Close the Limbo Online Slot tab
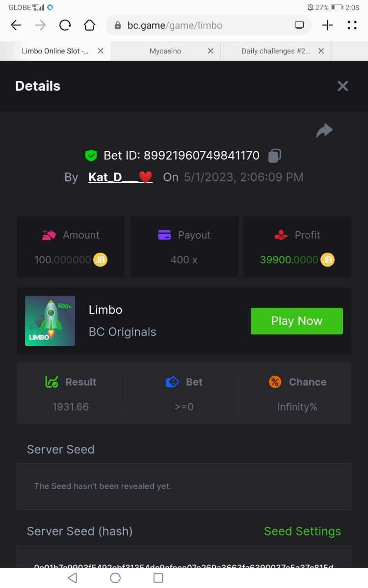 pyautogui.click(x=101, y=51)
